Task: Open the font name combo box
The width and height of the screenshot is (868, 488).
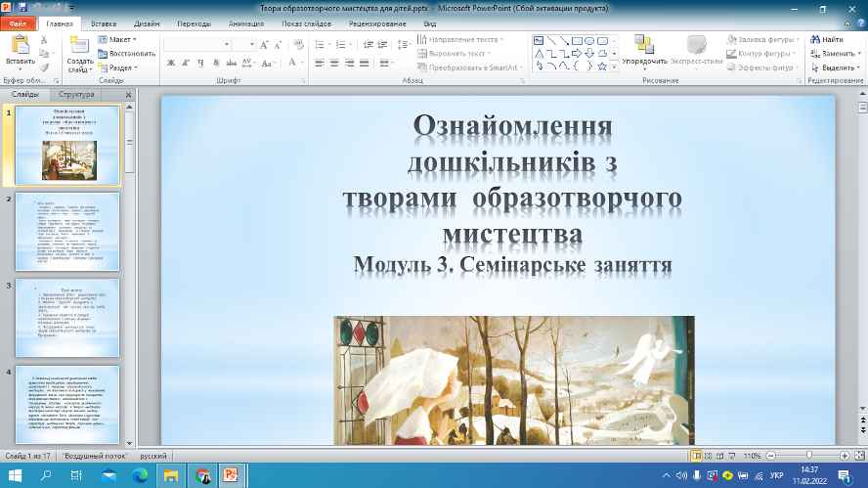Action: pos(195,45)
